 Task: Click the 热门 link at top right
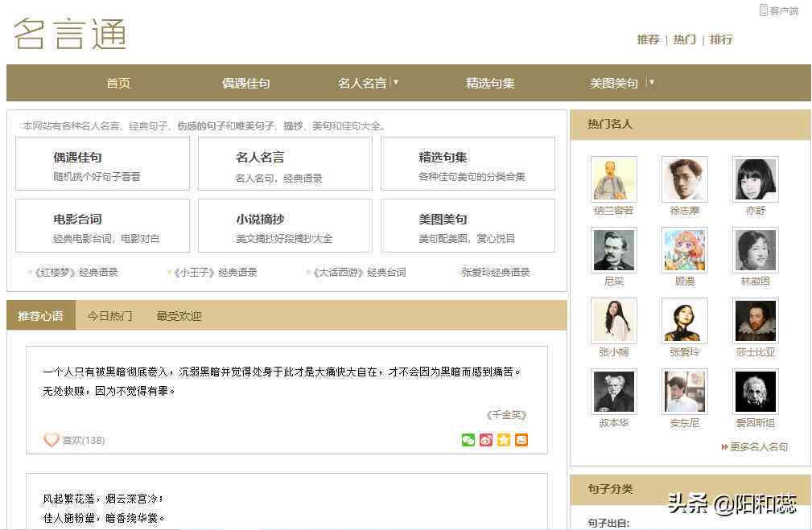click(x=684, y=39)
